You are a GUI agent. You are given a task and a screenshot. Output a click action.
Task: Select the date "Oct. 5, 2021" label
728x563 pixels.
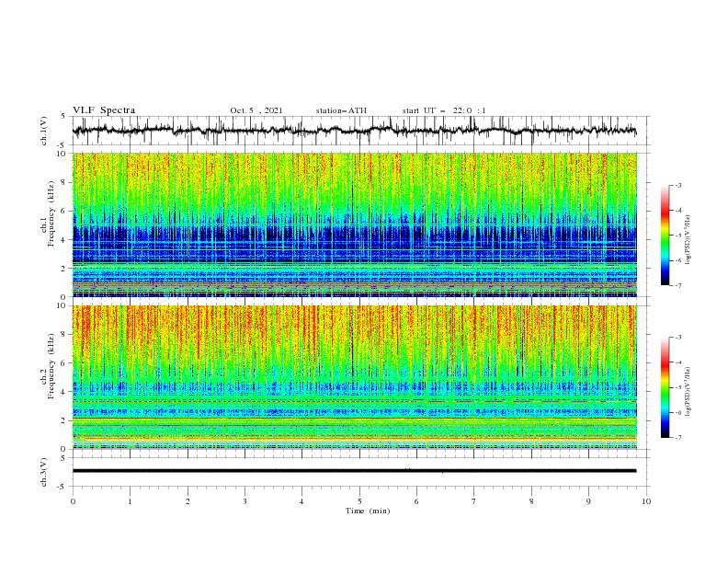coord(256,110)
